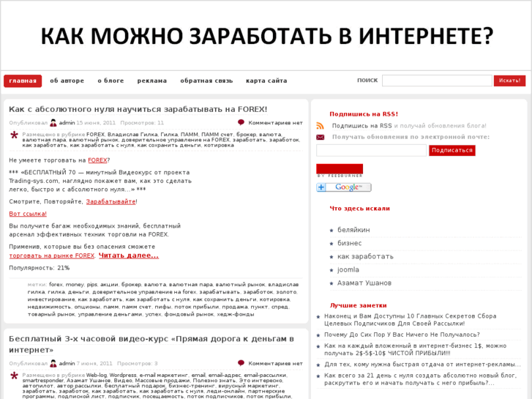Click the admin avatar icon on FOREX post
The height and width of the screenshot is (399, 532).
(53, 122)
